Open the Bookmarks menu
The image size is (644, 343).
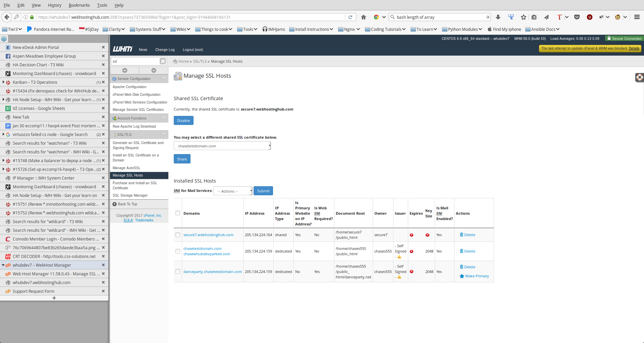tap(79, 5)
